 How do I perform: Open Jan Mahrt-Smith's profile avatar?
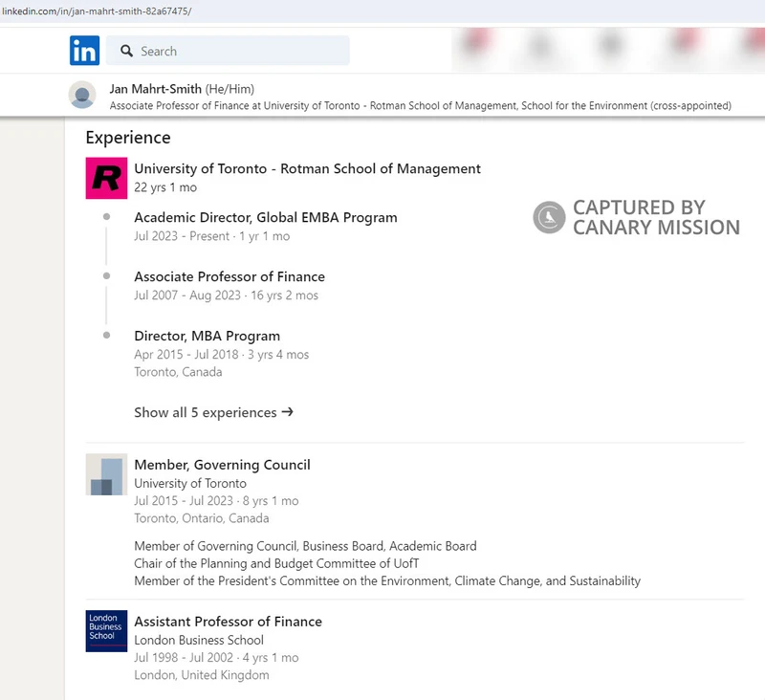pyautogui.click(x=82, y=95)
